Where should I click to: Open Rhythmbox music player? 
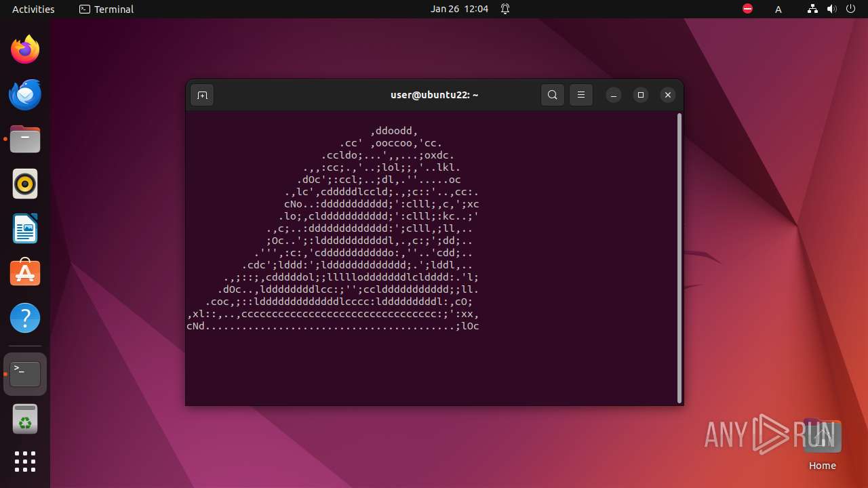[x=25, y=184]
